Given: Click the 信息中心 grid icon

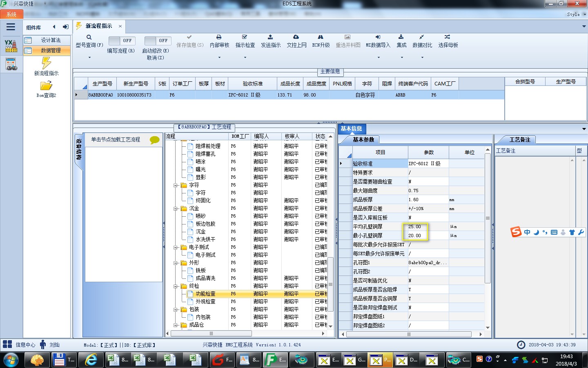Looking at the screenshot, I should pos(7,344).
